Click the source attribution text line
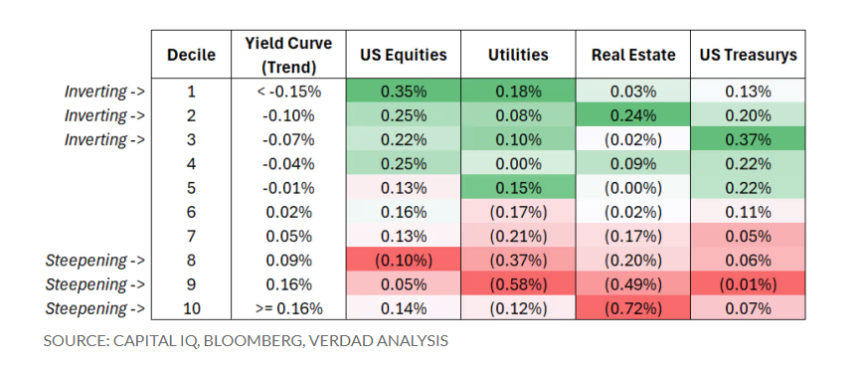This screenshot has height=371, width=868. pos(246,340)
